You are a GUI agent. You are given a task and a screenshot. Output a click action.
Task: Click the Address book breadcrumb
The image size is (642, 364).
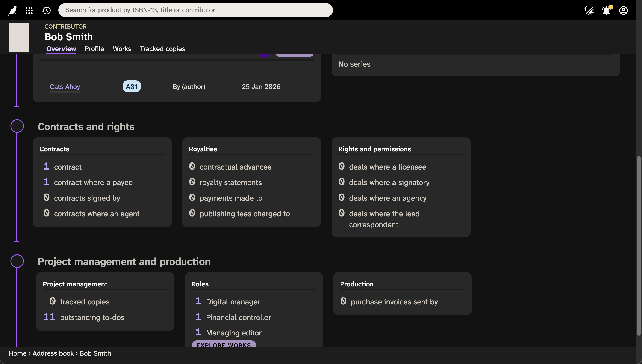(x=53, y=353)
